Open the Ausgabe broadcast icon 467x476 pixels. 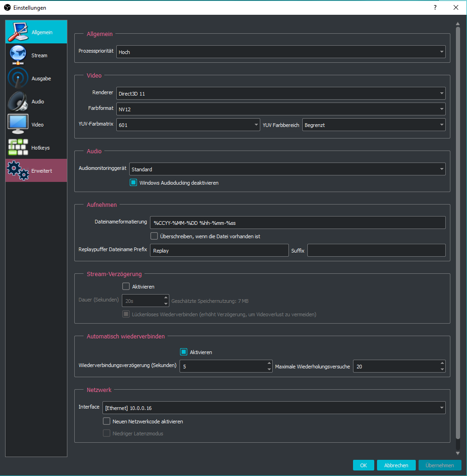click(x=18, y=78)
